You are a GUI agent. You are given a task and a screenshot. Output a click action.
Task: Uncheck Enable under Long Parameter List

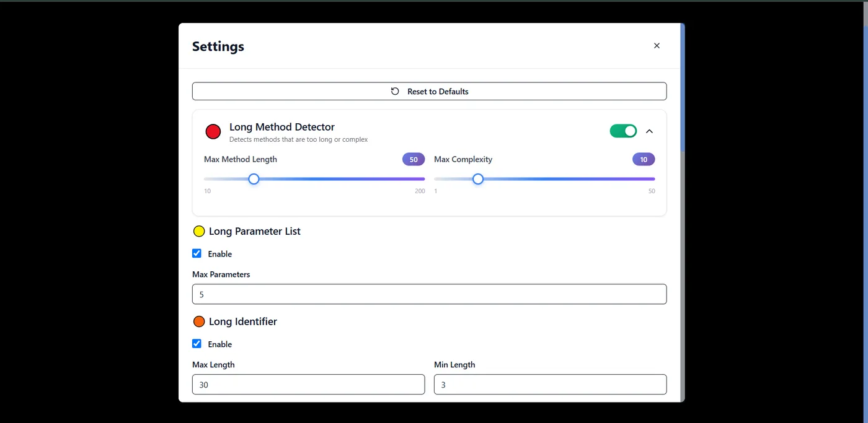tap(197, 253)
